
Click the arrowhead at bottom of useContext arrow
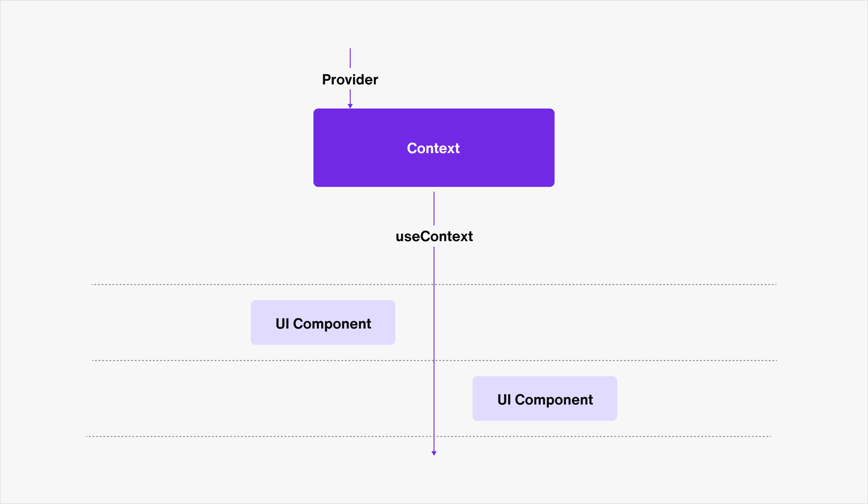pyautogui.click(x=434, y=453)
